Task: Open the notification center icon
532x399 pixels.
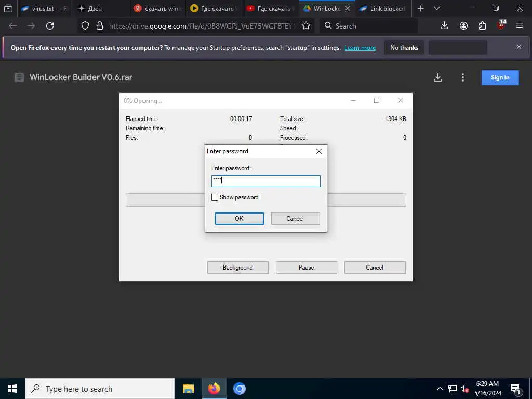Action: click(x=515, y=389)
